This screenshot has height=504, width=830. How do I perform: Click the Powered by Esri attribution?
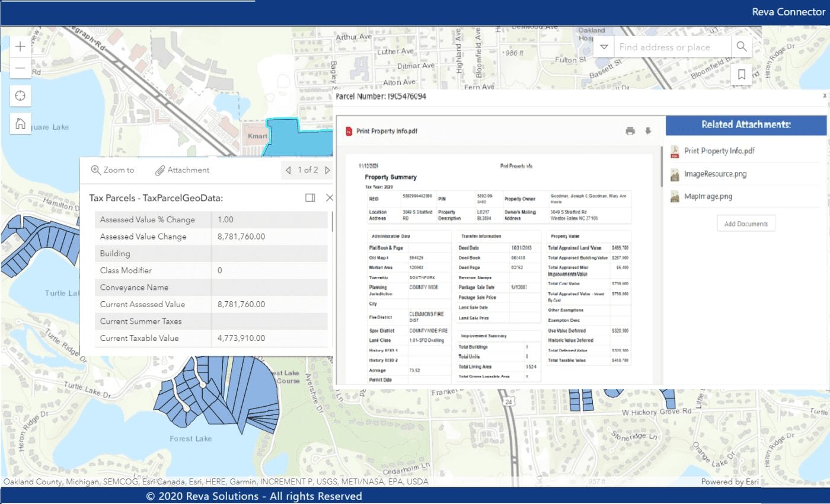click(x=729, y=482)
